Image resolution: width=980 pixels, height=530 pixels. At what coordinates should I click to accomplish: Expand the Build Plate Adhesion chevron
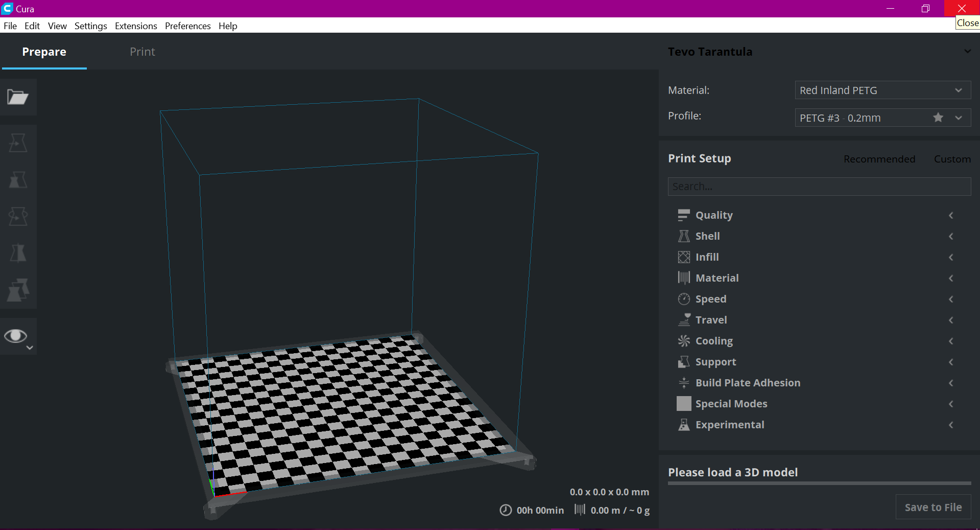click(x=951, y=383)
